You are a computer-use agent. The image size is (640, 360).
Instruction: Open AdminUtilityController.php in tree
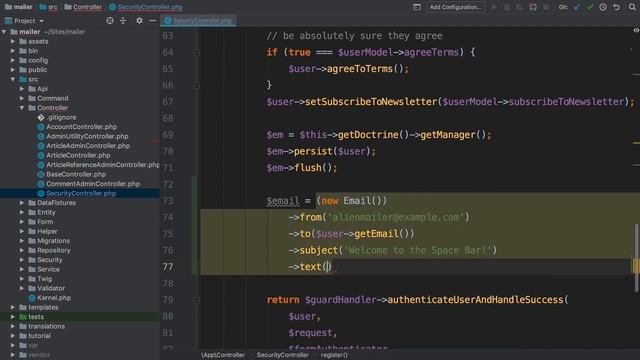tap(87, 136)
